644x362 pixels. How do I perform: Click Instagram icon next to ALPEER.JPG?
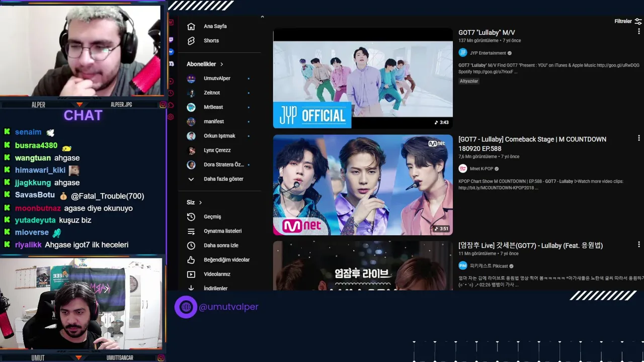click(x=163, y=105)
